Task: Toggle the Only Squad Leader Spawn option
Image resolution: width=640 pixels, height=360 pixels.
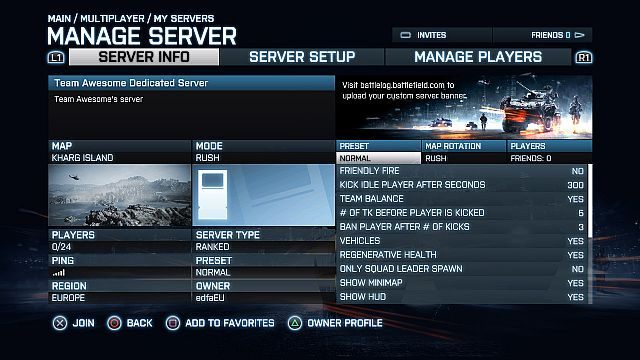Action: (462, 269)
